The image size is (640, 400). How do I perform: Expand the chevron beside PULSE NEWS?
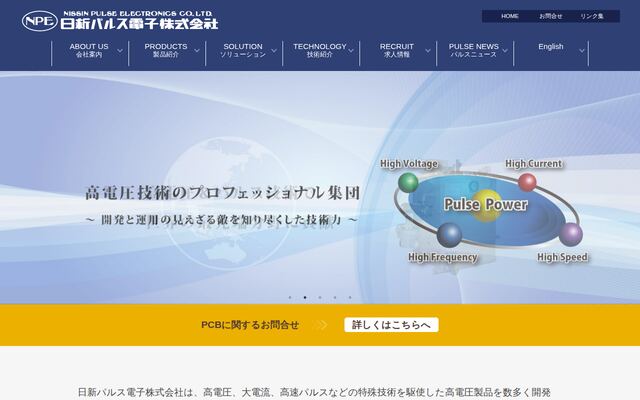tap(505, 51)
